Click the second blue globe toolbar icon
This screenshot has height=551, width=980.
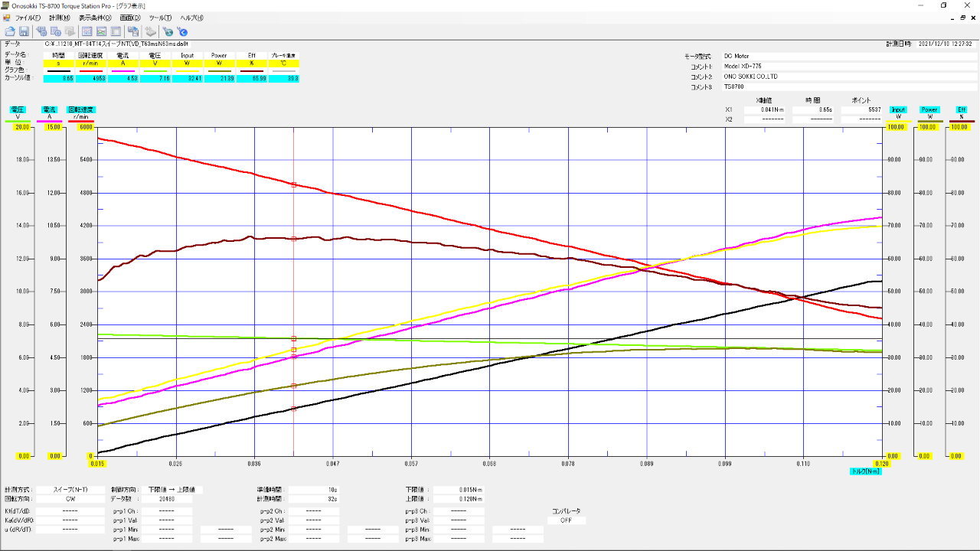pos(181,31)
